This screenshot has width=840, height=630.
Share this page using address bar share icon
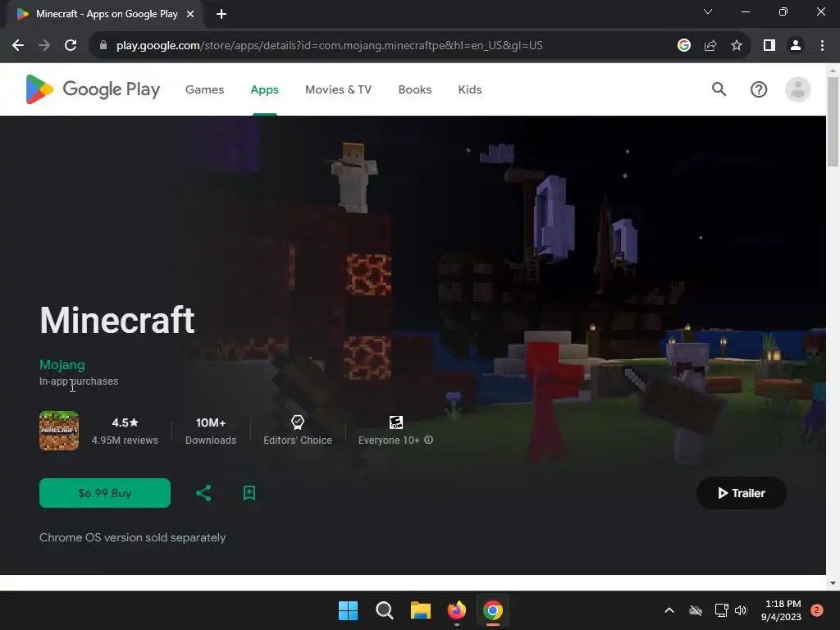[710, 45]
